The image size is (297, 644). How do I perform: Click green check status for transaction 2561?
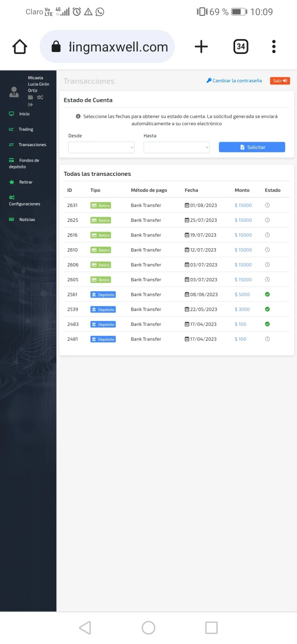tap(267, 294)
